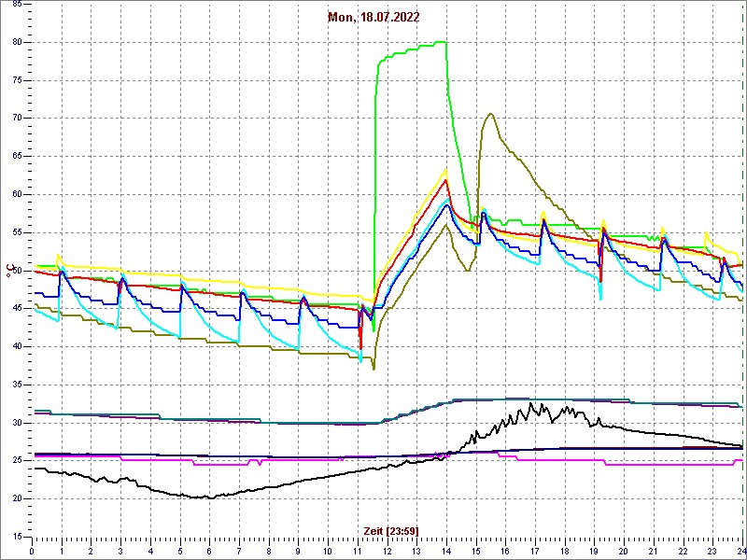Click hour '16' on the time axis
747x560 pixels.
(x=505, y=550)
